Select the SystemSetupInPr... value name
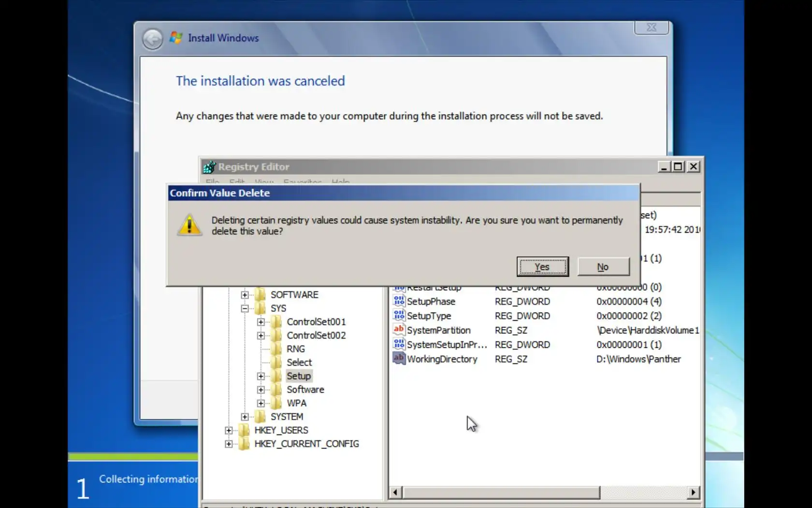Viewport: 812px width, 508px height. (447, 345)
